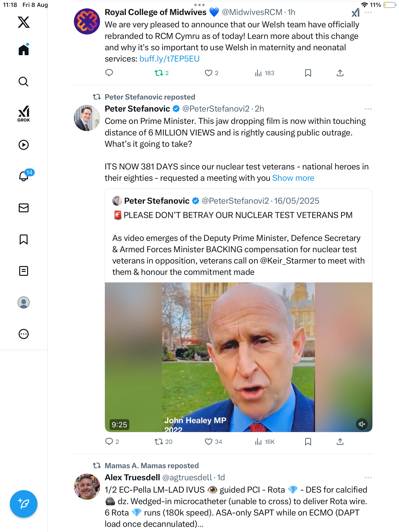This screenshot has height=532, width=399.
Task: Open Messages envelope in sidebar
Action: click(x=24, y=208)
